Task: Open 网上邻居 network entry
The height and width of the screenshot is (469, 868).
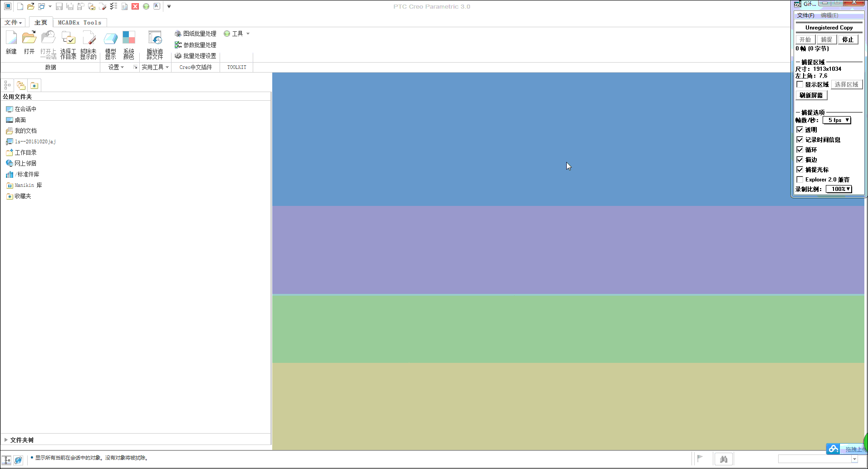Action: [21, 163]
